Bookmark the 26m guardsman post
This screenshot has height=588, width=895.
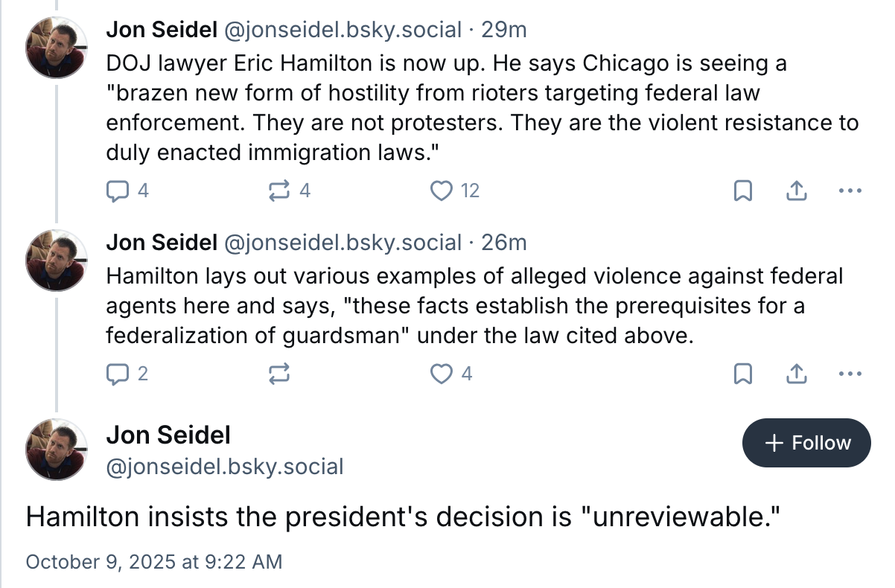click(x=742, y=373)
